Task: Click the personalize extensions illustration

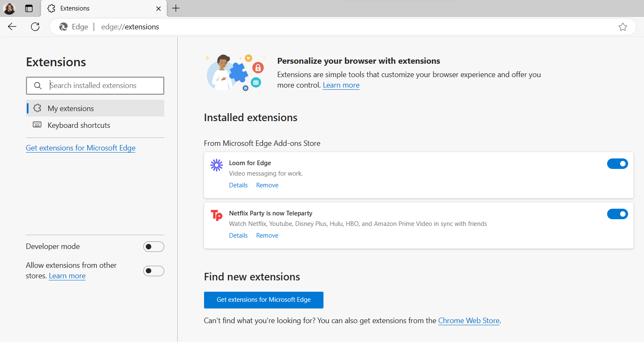Action: pos(235,72)
